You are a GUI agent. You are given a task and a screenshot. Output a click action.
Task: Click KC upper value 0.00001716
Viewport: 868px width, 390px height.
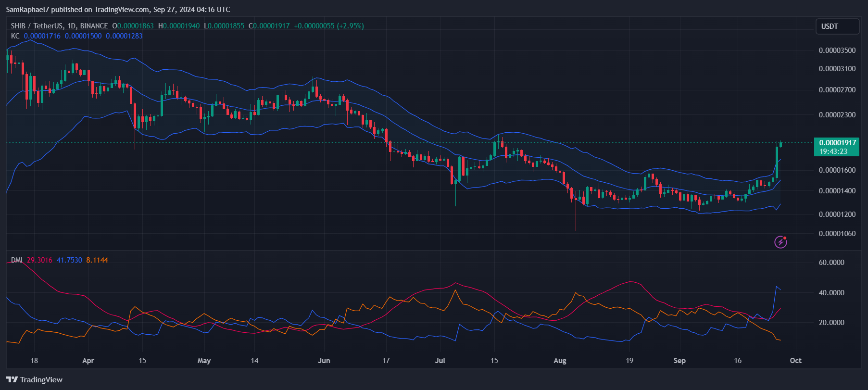tap(42, 36)
